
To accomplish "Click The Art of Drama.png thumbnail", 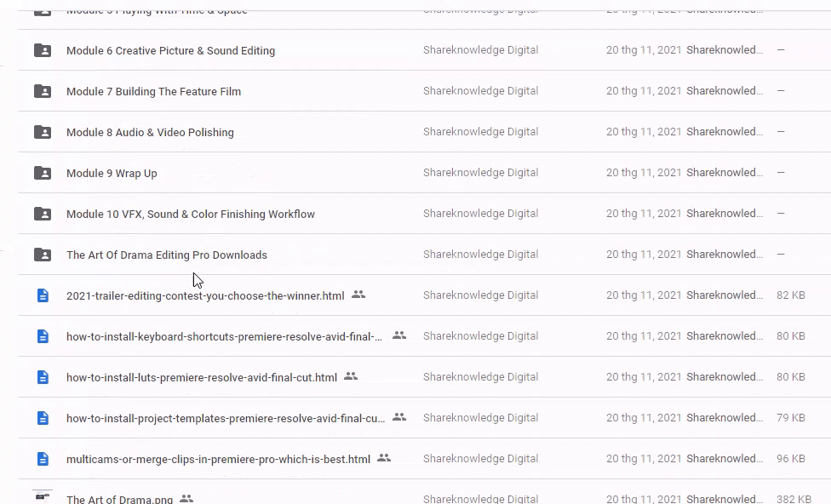I will point(43,498).
